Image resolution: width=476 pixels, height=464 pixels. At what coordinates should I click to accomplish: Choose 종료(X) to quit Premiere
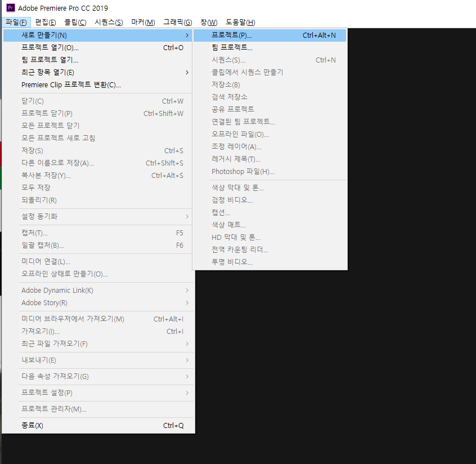pos(98,426)
